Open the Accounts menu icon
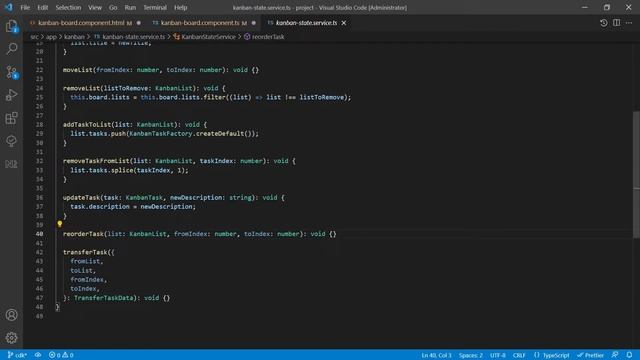 tap(11, 315)
